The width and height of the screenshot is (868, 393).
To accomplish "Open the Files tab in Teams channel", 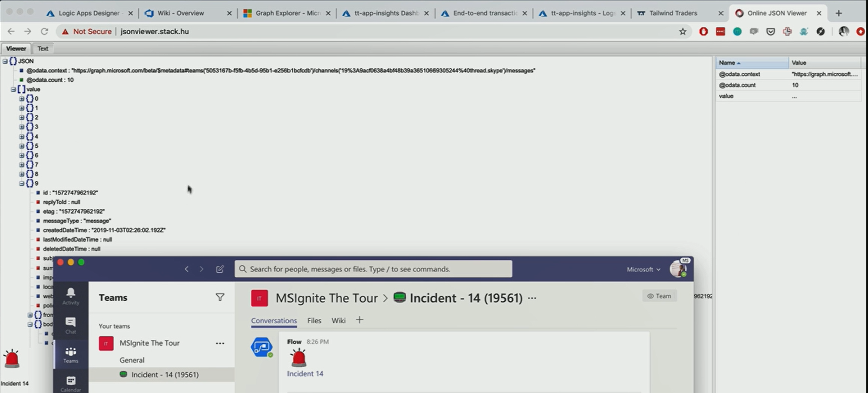I will click(314, 321).
